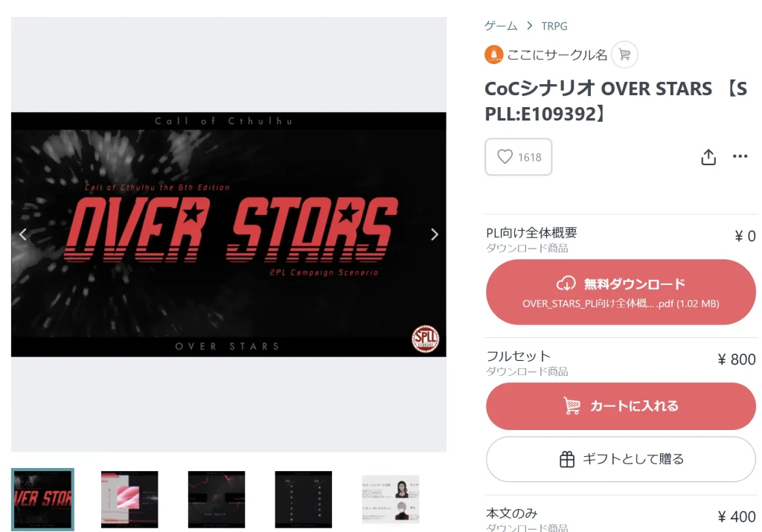The width and height of the screenshot is (762, 532).
Task: Select the second thumbnail with pink image
Action: pyautogui.click(x=129, y=499)
